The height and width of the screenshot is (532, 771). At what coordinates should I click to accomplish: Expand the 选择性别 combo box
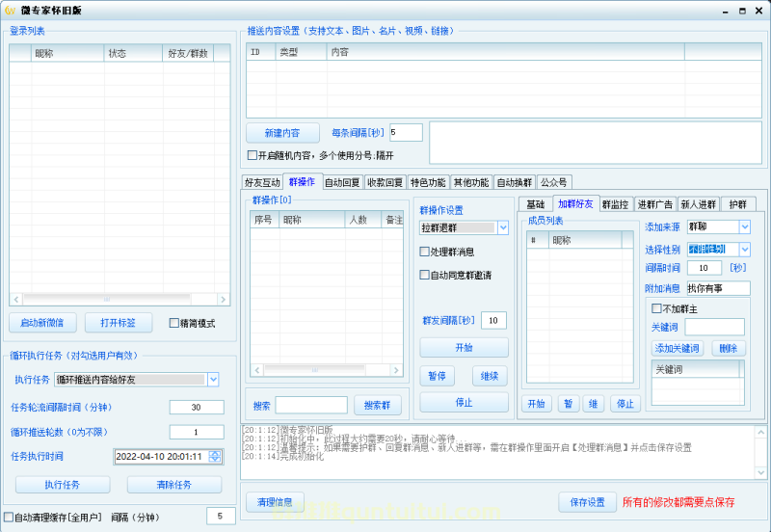(x=744, y=249)
